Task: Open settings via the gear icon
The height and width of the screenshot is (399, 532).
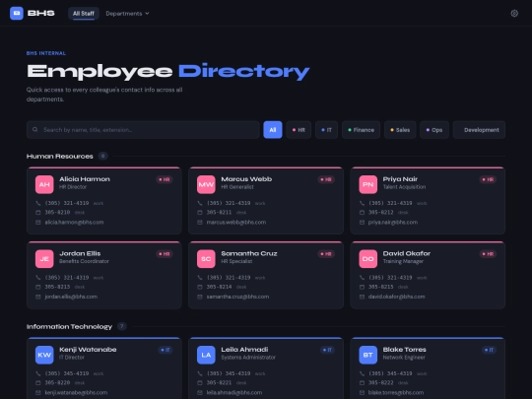Action: [514, 13]
